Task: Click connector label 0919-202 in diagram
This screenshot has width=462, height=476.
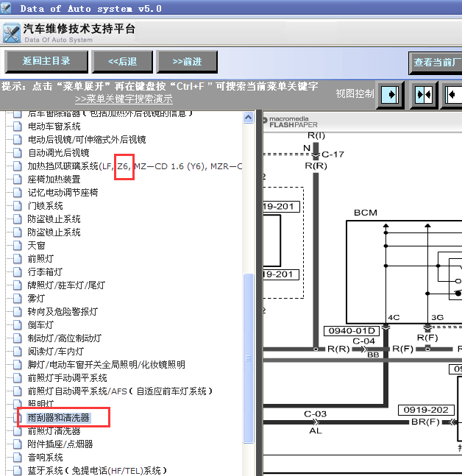Action: pos(426,410)
